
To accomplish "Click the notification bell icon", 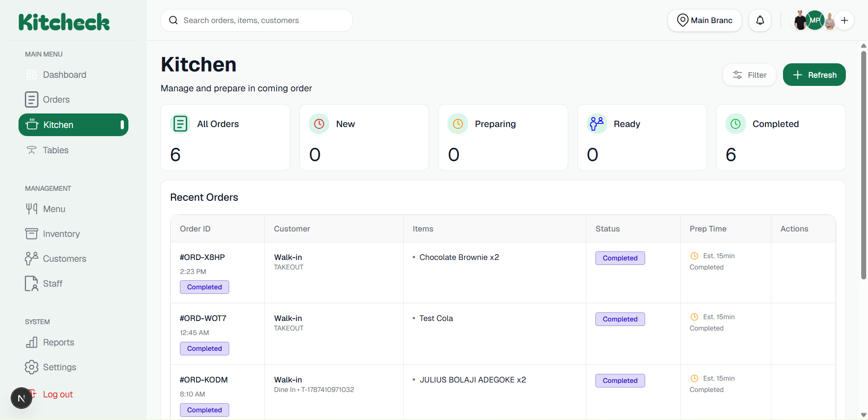I will (760, 20).
